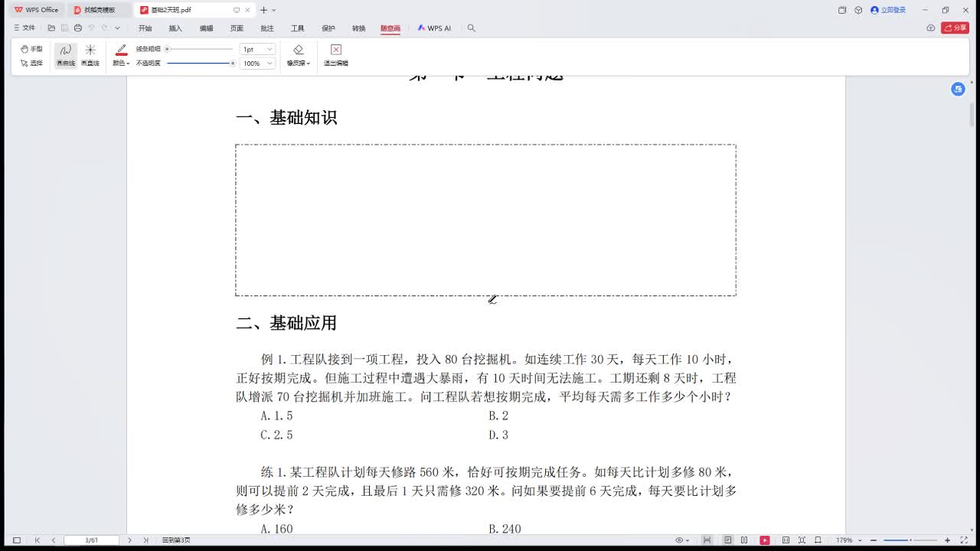
Task: Switch to the WPS Office home tab
Action: pyautogui.click(x=36, y=10)
